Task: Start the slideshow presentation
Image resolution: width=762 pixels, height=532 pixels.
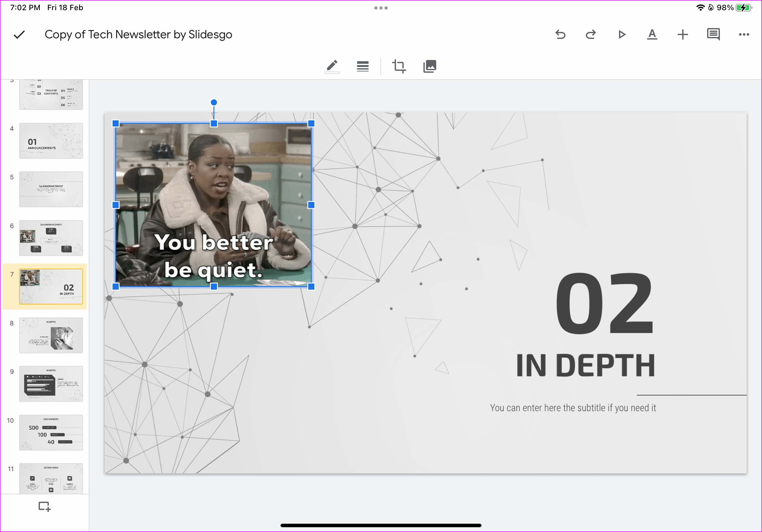Action: [622, 34]
